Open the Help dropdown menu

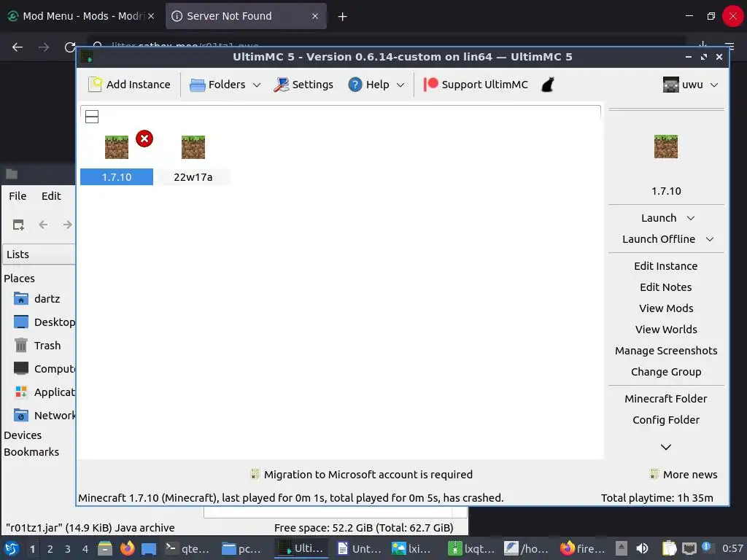click(376, 85)
